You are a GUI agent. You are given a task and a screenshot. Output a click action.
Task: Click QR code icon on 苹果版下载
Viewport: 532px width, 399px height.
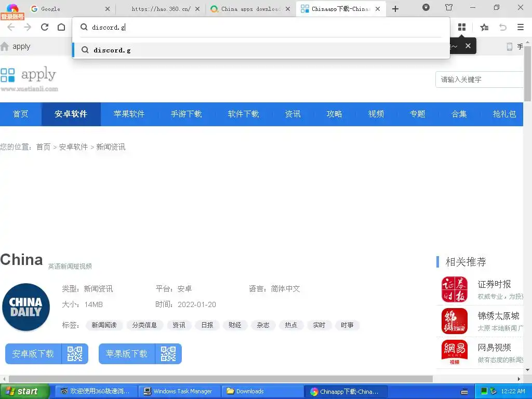click(168, 354)
